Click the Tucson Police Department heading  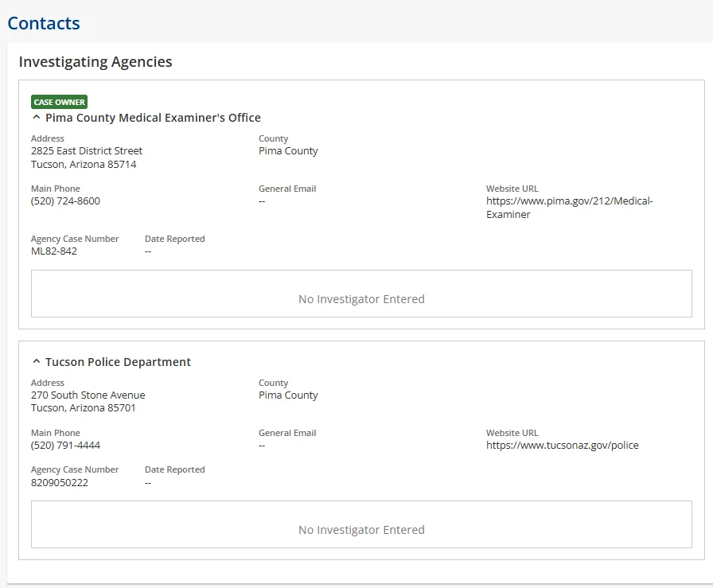click(118, 362)
